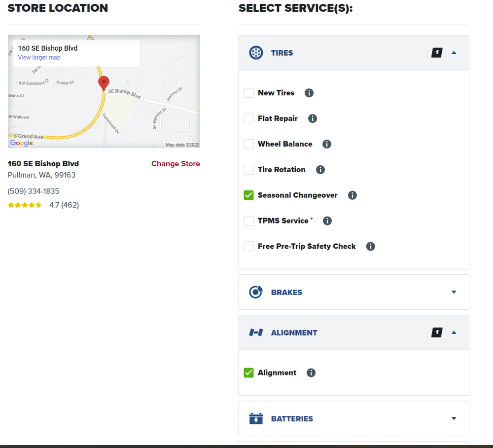
Task: Click info icon next to Alignment
Action: 311,373
